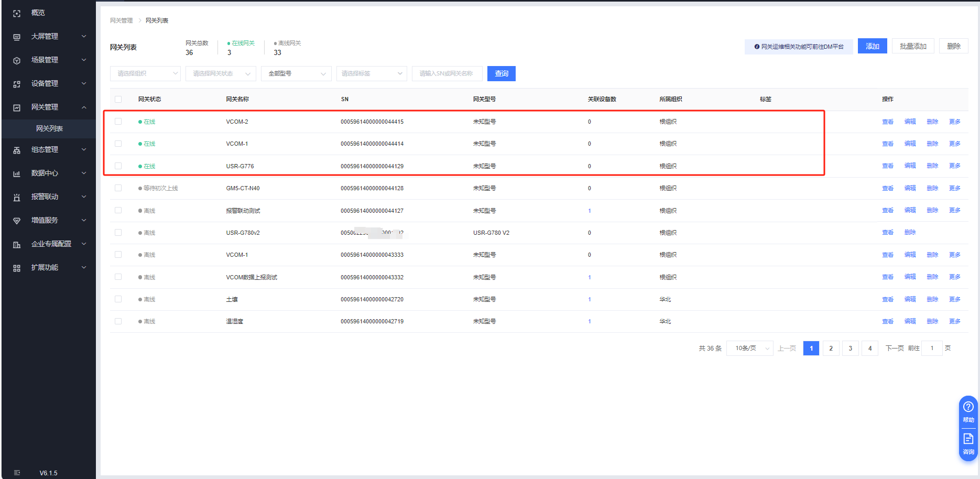Collapse sidebar using bottom menu icon
The width and height of the screenshot is (980, 479).
coord(17,473)
